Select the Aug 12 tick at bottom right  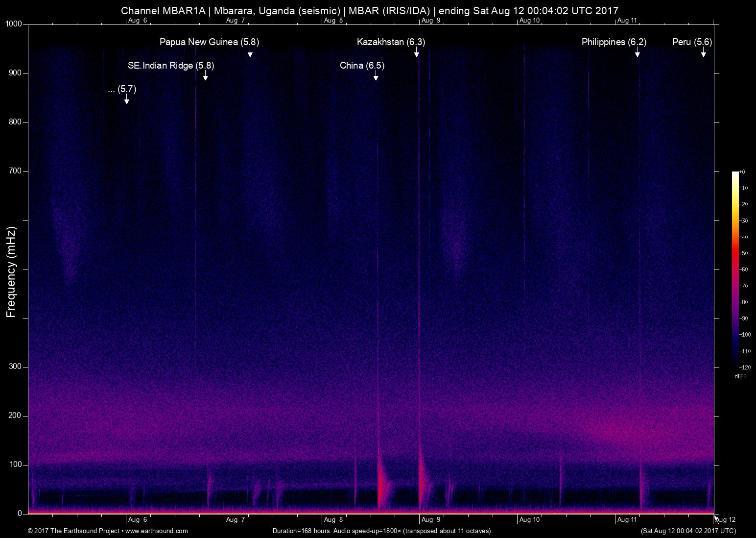[x=724, y=520]
